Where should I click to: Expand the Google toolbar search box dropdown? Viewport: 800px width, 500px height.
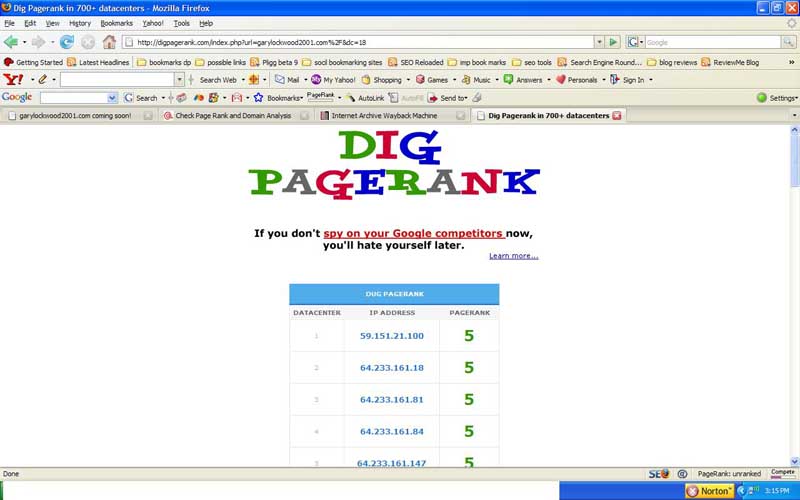tap(112, 97)
